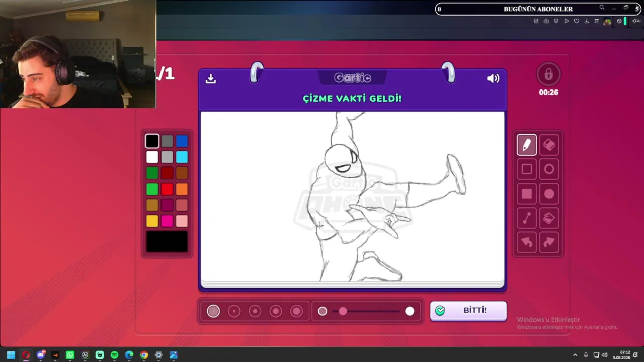Expand the system tray hidden icons chevron
Image resolution: width=644 pixels, height=362 pixels.
(575, 355)
